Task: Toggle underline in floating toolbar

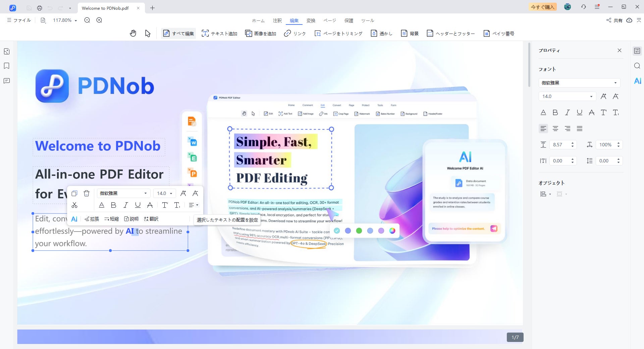Action: (138, 205)
